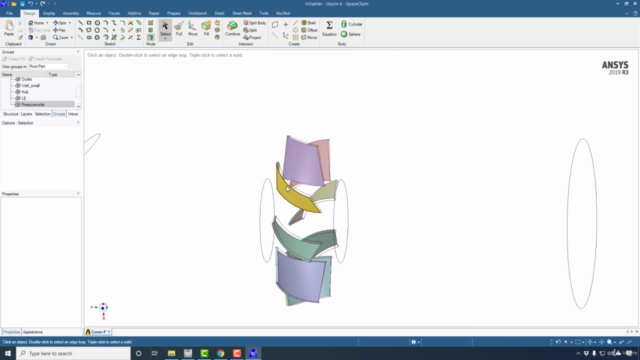Open the Sheet Metal ribbon tab
The width and height of the screenshot is (640, 360).
tap(242, 13)
